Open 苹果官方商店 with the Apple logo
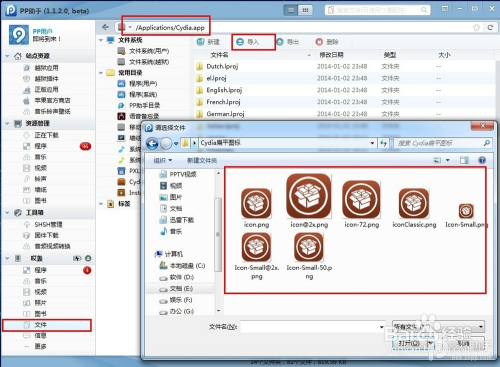 tap(52, 100)
